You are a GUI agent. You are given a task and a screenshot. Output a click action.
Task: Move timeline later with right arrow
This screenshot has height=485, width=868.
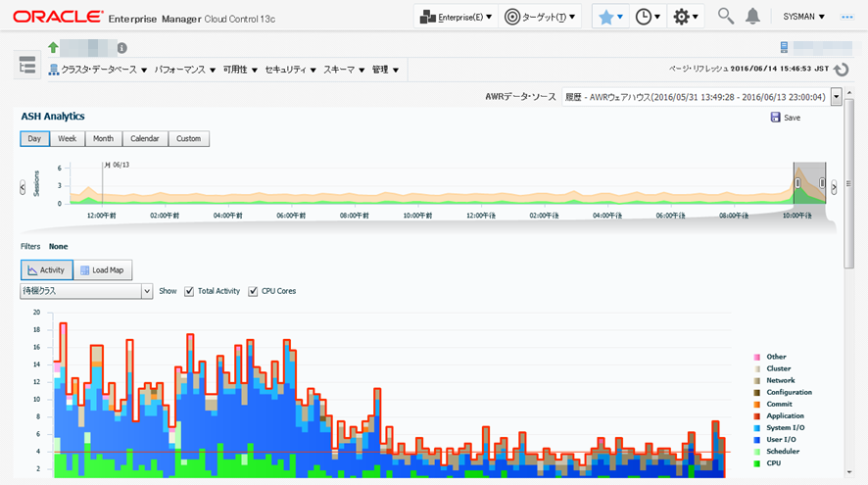click(834, 187)
